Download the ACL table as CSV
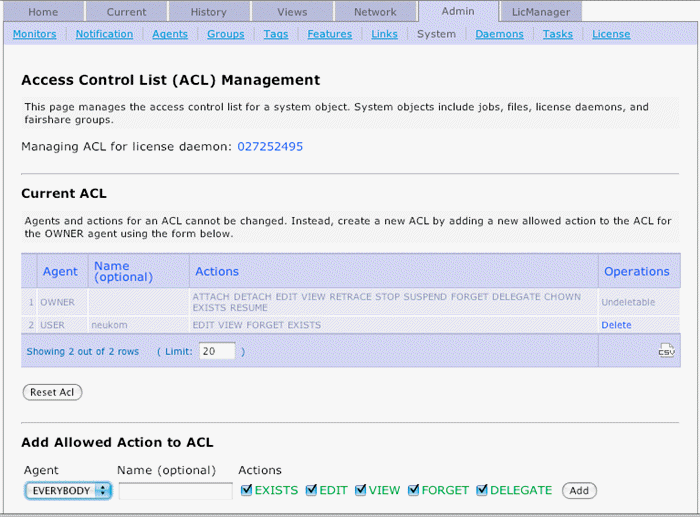The height and width of the screenshot is (517, 700). pos(666,351)
